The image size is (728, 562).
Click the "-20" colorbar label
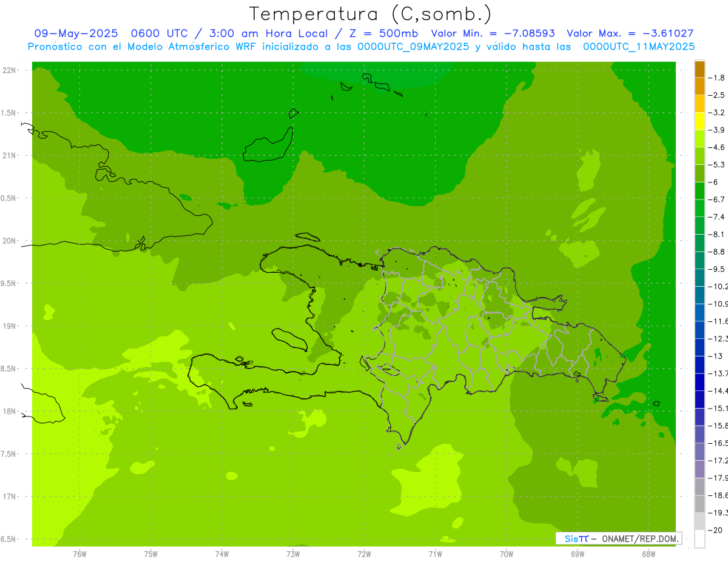coord(716,530)
